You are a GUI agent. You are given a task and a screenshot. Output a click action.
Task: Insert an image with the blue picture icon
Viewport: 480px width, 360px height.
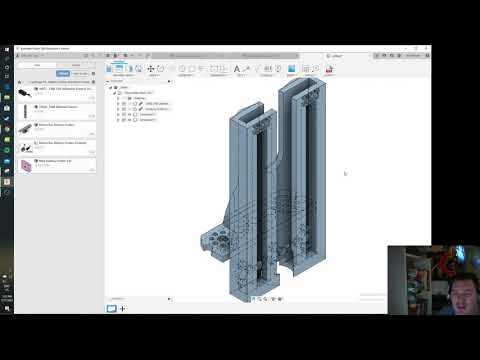point(291,69)
